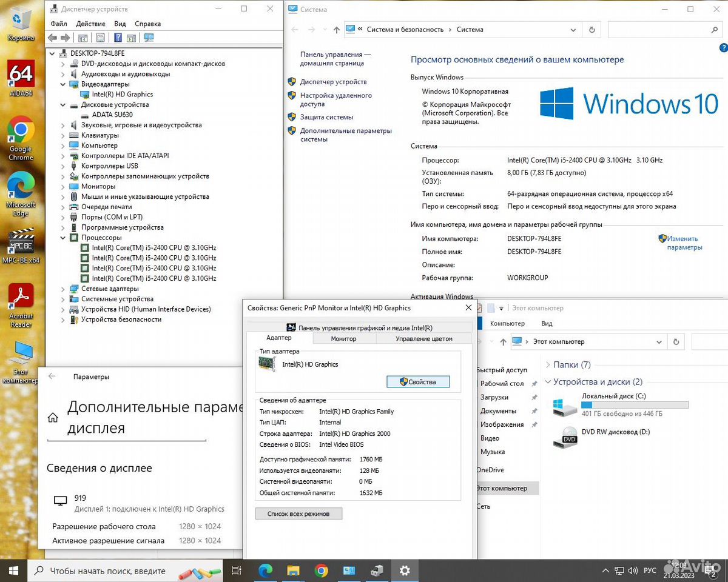Click the blue Help question-mark toolbar icon

coord(118,38)
